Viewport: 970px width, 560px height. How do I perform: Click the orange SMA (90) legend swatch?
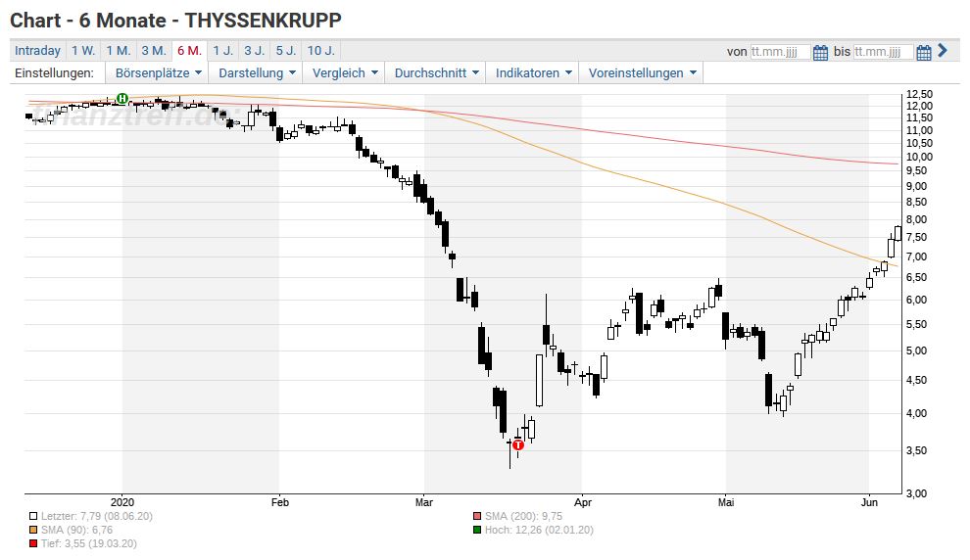tap(33, 530)
